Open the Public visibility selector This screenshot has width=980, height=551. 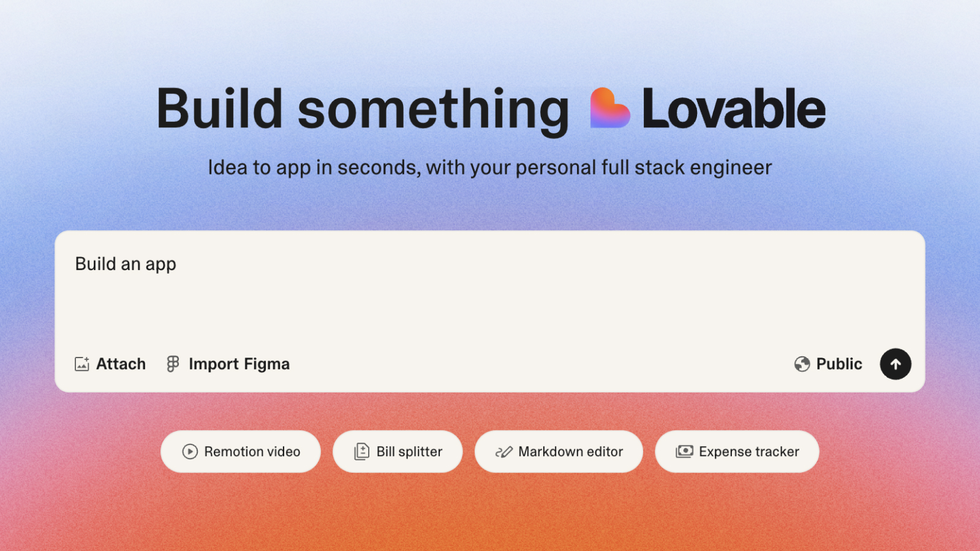(x=828, y=364)
